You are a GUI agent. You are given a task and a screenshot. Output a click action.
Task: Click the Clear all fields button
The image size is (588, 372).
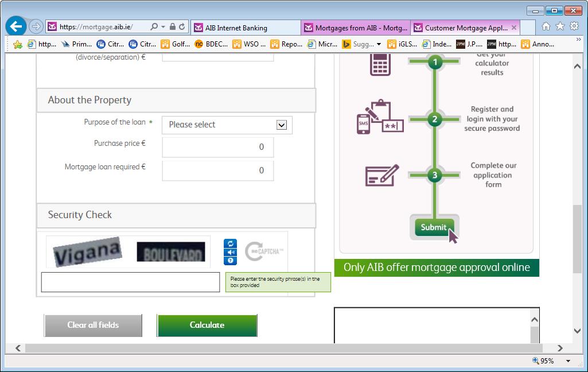(x=93, y=325)
